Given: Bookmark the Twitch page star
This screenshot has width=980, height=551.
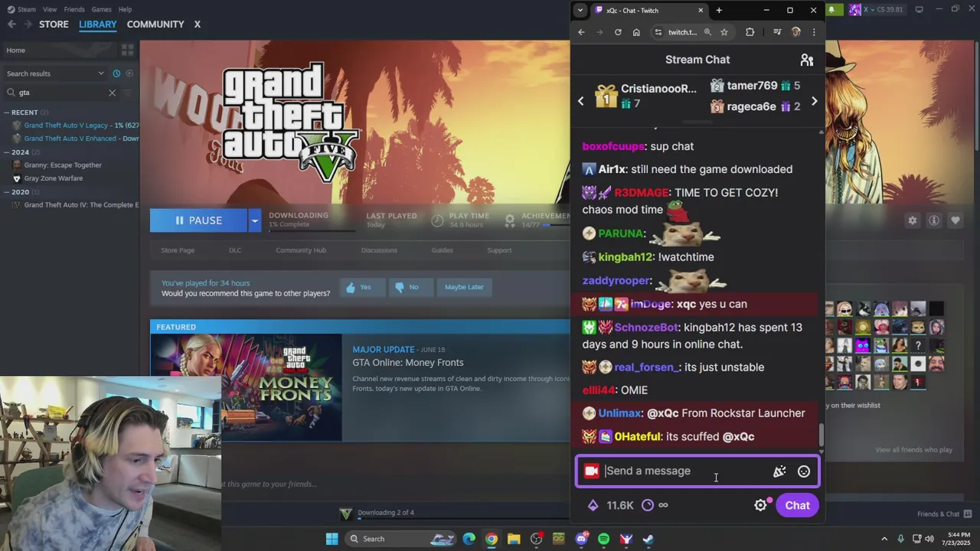Looking at the screenshot, I should [724, 32].
